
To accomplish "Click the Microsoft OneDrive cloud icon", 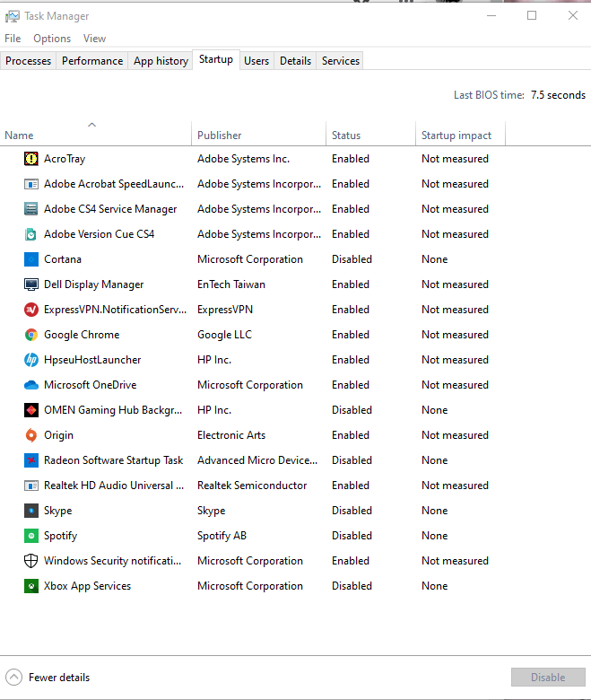I will pos(30,385).
